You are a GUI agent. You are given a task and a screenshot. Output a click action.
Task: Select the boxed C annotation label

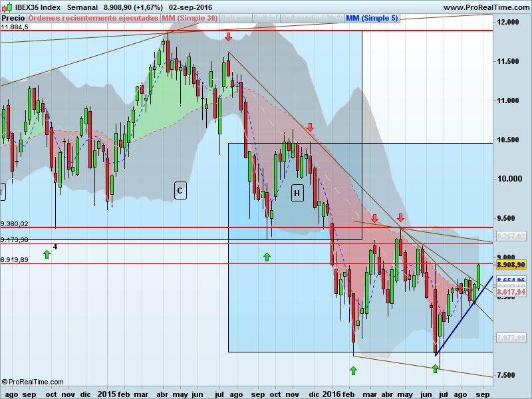coord(180,190)
